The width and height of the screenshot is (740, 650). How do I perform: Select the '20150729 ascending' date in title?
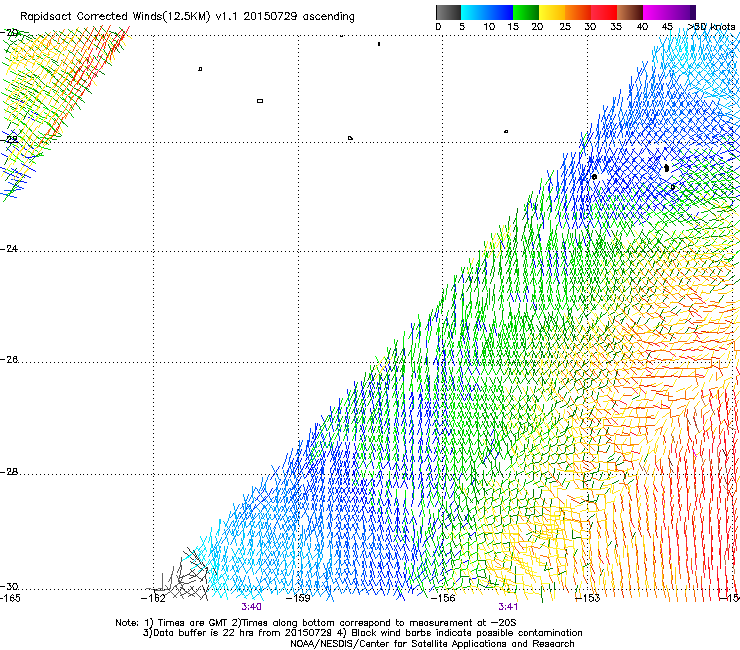click(x=299, y=16)
